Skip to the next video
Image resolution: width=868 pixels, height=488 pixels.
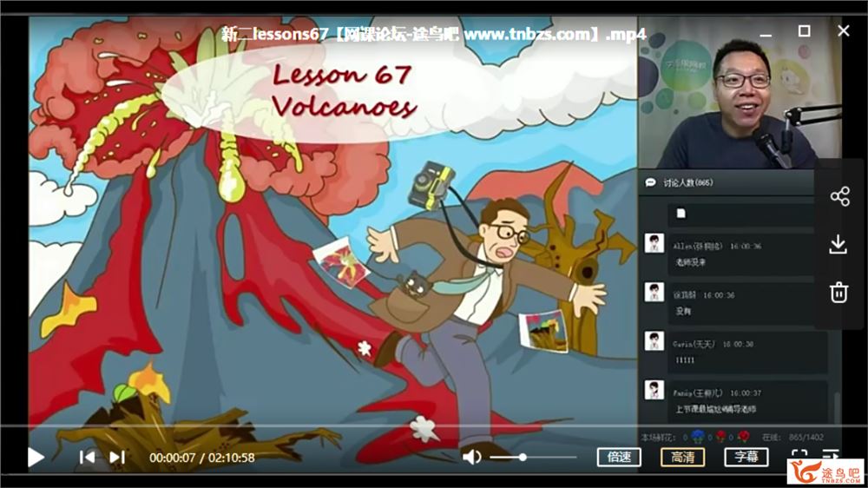click(x=117, y=457)
